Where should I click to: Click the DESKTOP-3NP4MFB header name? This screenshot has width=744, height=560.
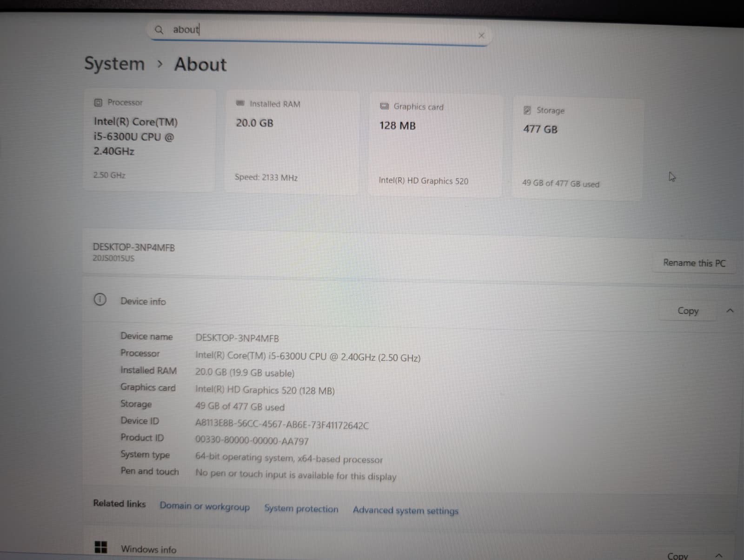[x=134, y=247]
